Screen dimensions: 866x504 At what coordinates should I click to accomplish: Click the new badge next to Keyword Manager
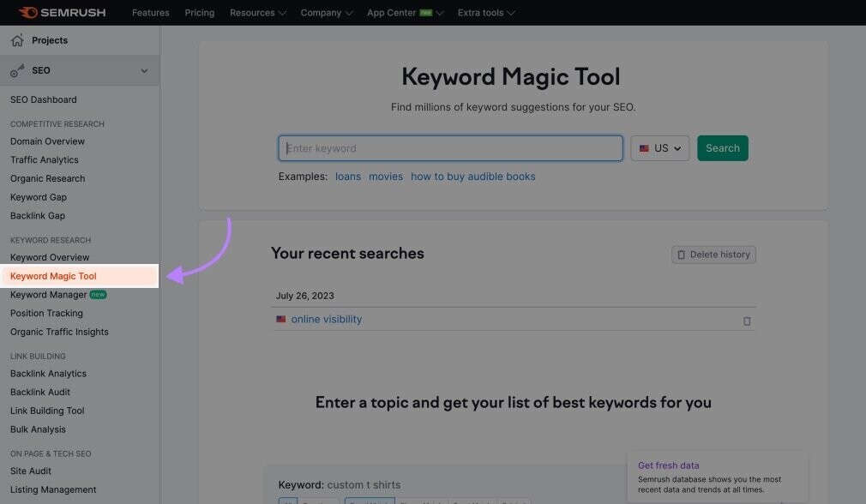(x=97, y=294)
